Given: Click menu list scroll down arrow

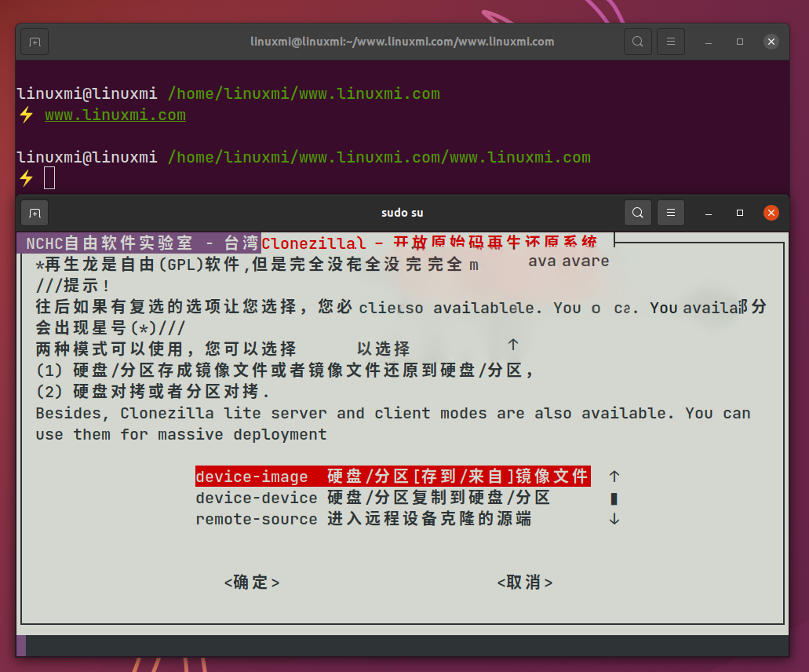Looking at the screenshot, I should tap(614, 519).
